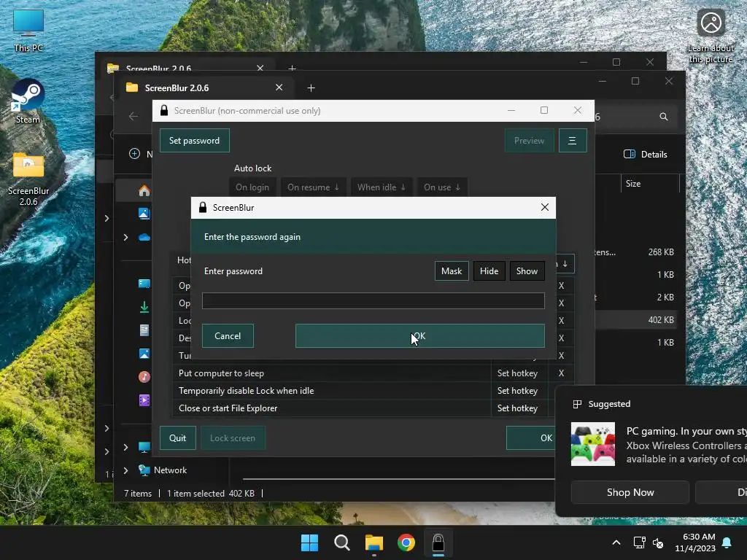Open the On use dropdown
Viewport: 747px width, 560px height.
[442, 187]
